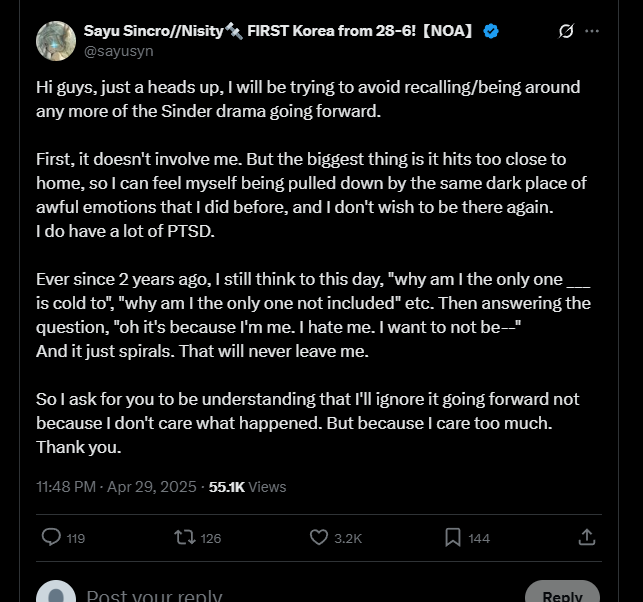Click the 119 replies count
This screenshot has width=643, height=602.
[x=76, y=538]
